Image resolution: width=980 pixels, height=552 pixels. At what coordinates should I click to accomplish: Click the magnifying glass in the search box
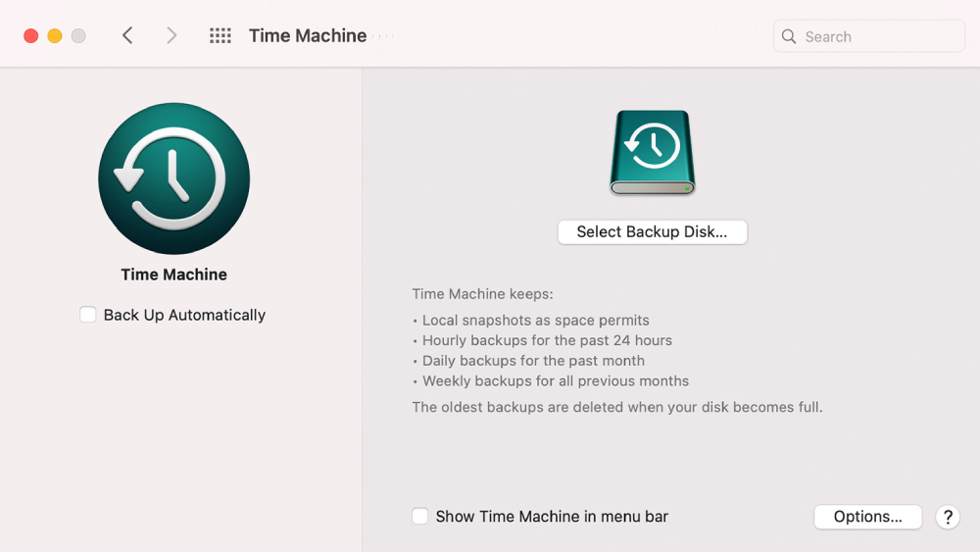[x=789, y=37]
